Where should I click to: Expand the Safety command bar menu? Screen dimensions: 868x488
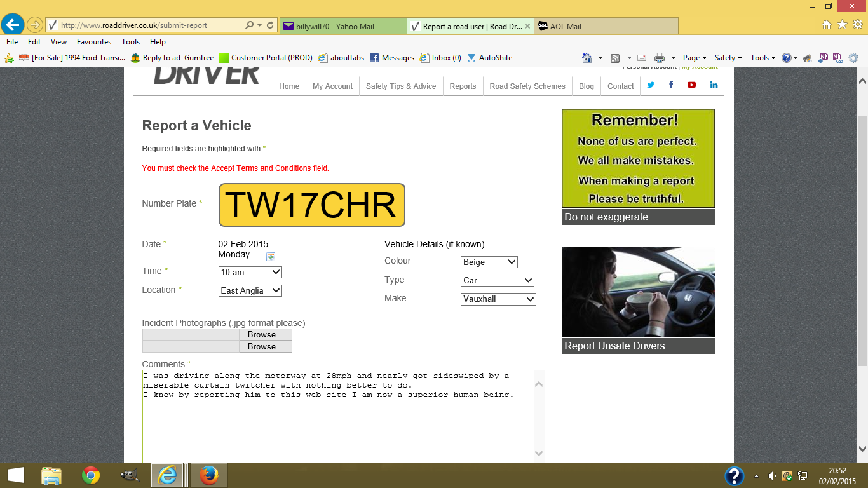tap(728, 58)
